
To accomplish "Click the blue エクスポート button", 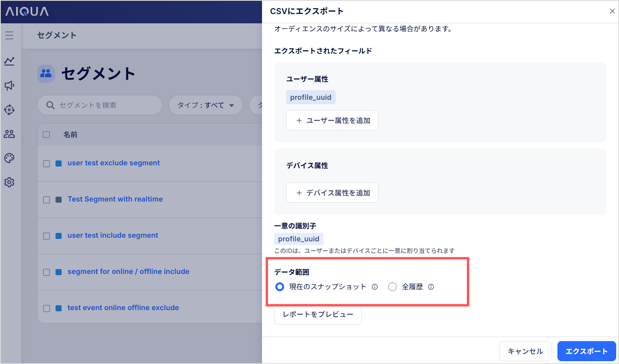I will (x=586, y=351).
